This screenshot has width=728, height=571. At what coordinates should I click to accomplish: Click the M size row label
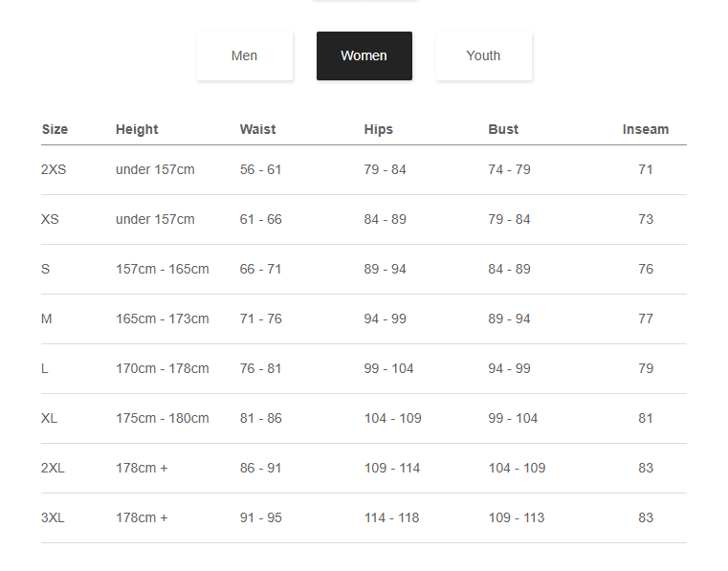pos(46,318)
